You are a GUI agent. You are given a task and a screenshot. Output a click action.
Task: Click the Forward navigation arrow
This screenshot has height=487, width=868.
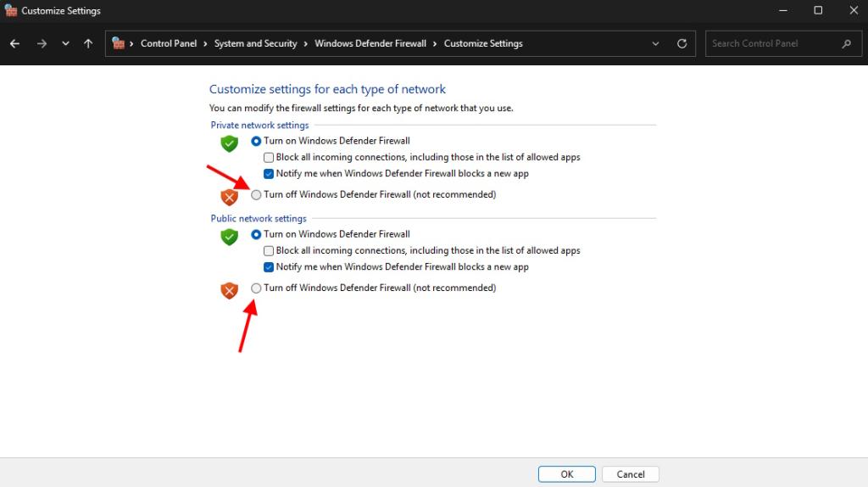click(x=42, y=43)
